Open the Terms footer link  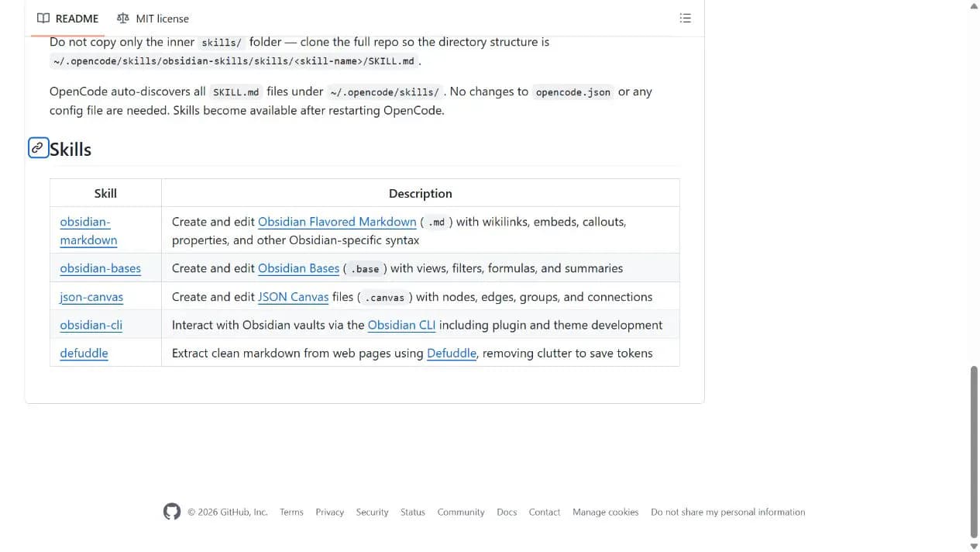[x=291, y=512]
